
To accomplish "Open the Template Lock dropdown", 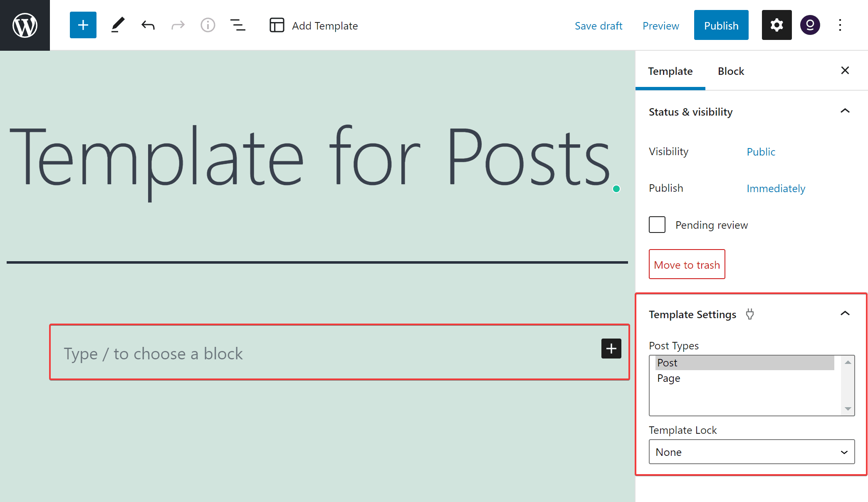I will (751, 452).
